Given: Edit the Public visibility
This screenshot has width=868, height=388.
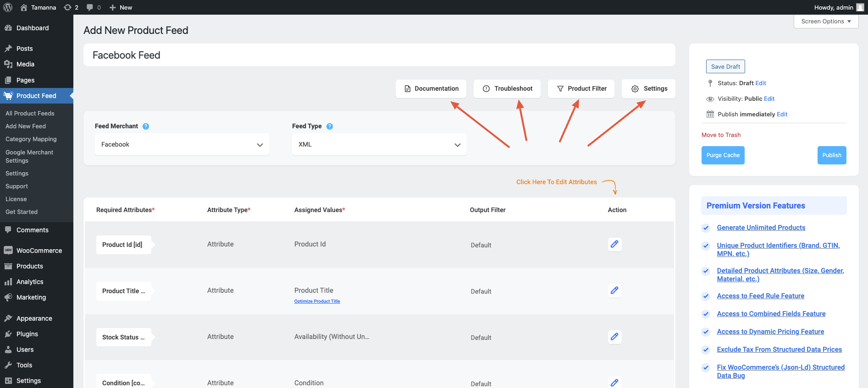Looking at the screenshot, I should point(769,99).
